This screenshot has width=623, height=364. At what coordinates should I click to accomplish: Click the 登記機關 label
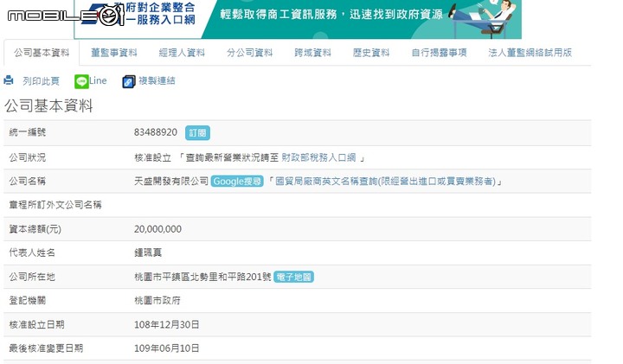[x=28, y=301]
